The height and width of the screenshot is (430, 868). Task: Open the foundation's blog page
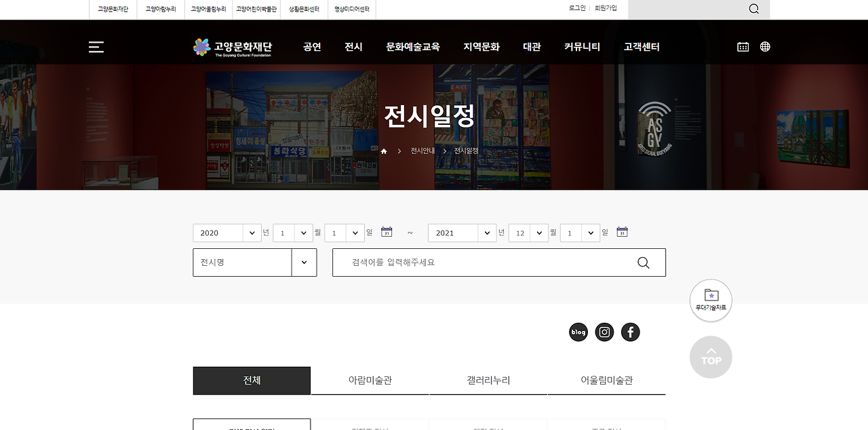click(x=578, y=332)
